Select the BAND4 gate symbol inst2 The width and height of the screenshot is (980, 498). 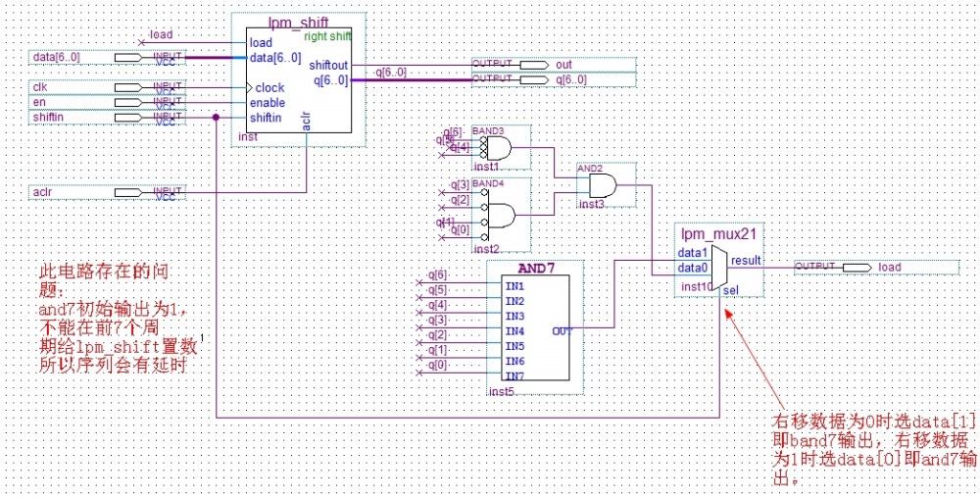click(x=501, y=215)
